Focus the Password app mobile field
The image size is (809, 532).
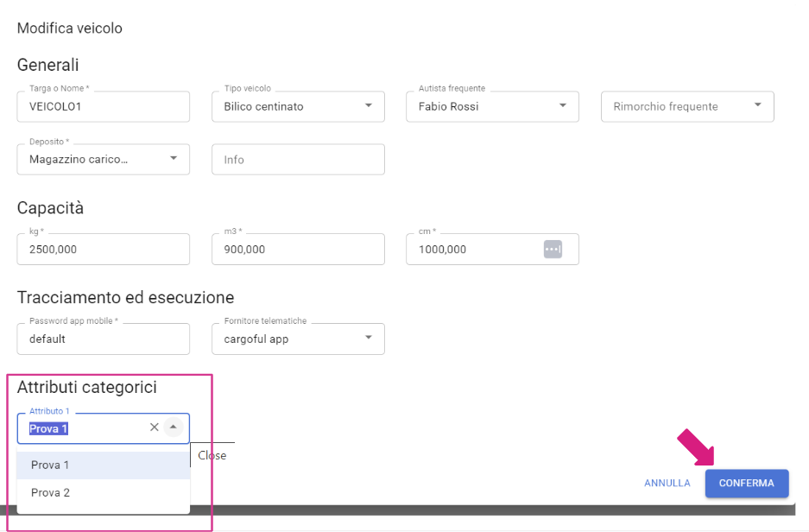click(x=104, y=339)
